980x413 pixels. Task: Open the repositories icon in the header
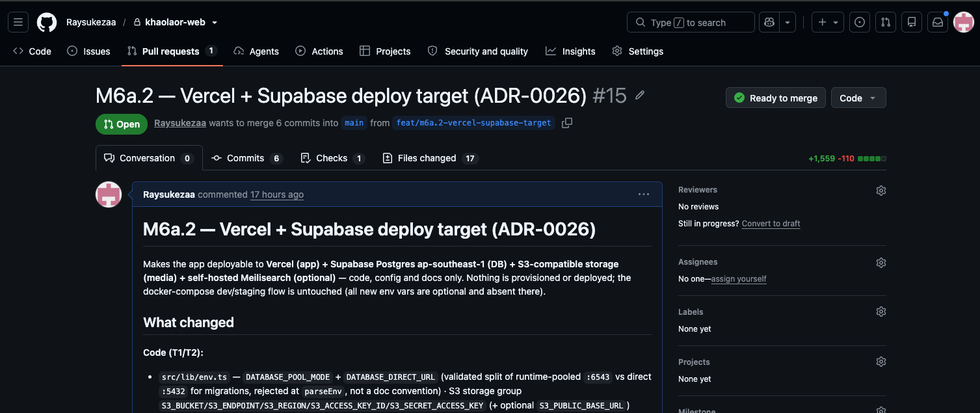pos(912,22)
